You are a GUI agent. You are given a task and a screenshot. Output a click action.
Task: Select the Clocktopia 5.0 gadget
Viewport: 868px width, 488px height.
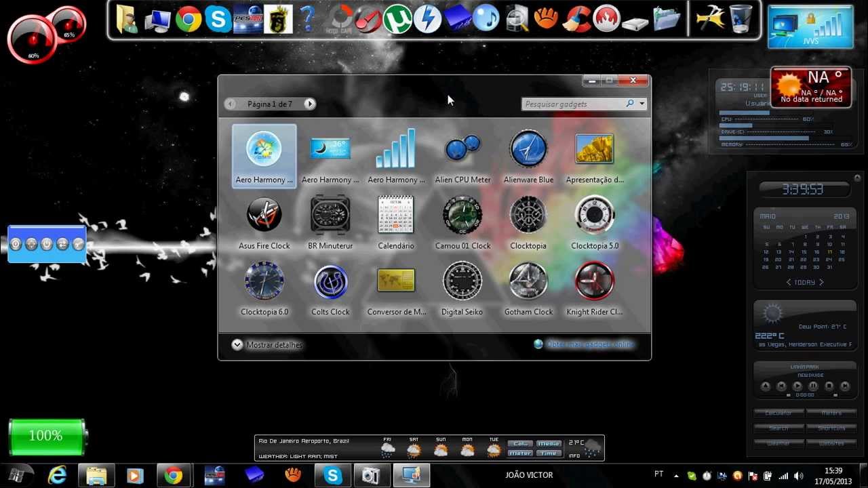click(x=595, y=223)
